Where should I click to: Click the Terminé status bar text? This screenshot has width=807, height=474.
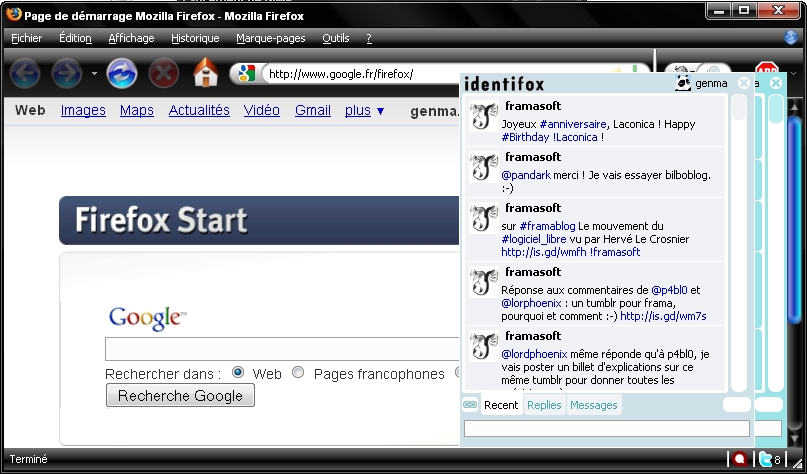coord(28,459)
